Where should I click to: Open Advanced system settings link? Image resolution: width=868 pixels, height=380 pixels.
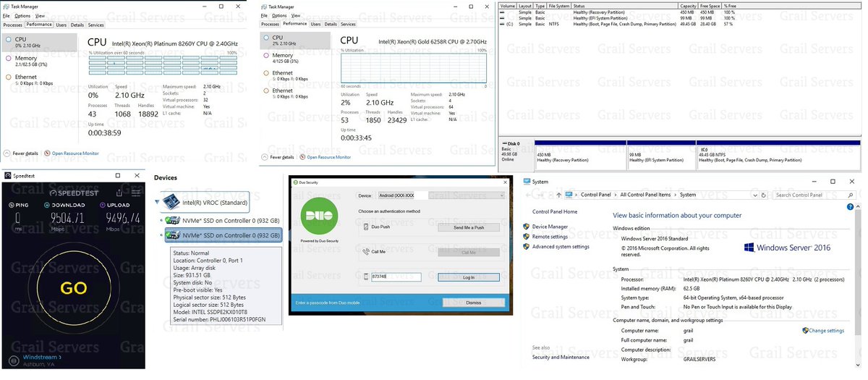click(x=561, y=247)
